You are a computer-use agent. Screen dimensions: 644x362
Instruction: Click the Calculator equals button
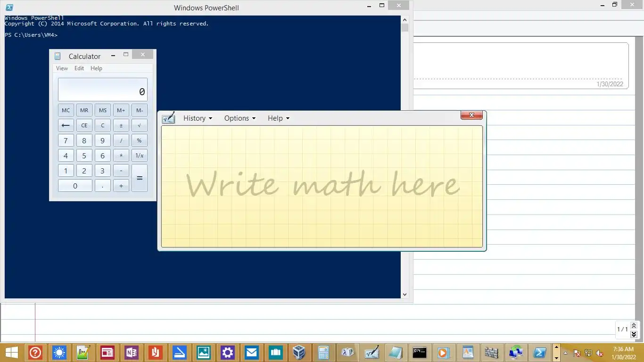coord(140,178)
